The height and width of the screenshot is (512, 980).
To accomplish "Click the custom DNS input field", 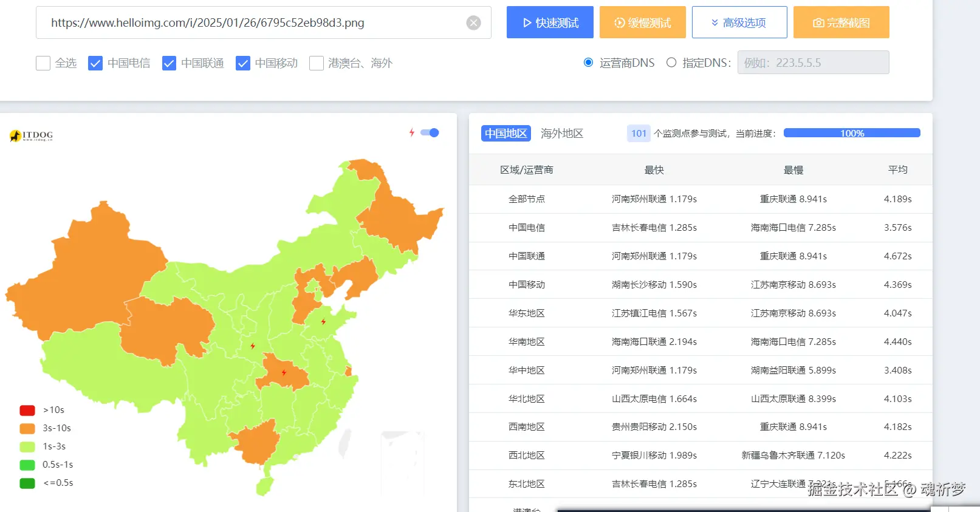I will tap(814, 63).
